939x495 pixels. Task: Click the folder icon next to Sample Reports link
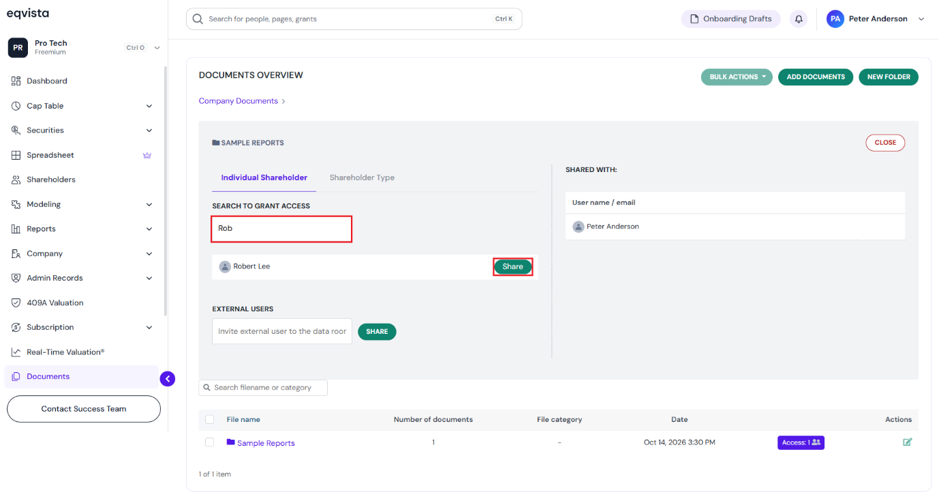tap(231, 442)
